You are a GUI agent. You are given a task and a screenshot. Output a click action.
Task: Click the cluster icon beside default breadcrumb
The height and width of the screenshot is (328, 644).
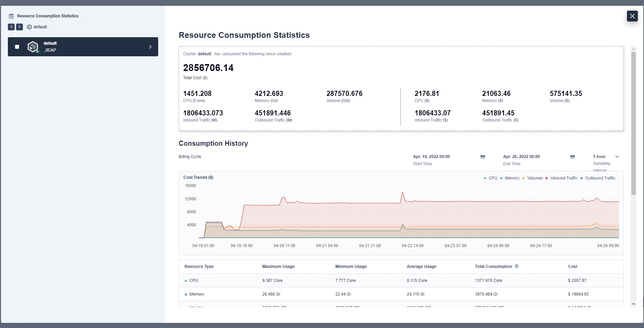point(29,27)
